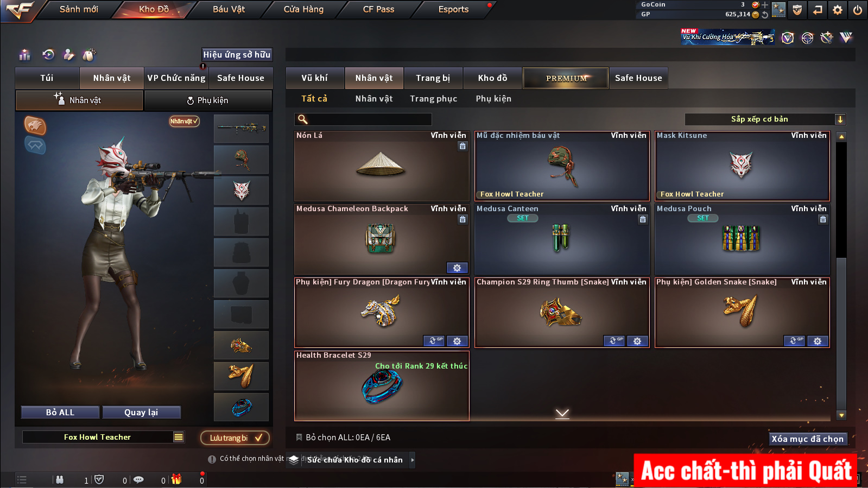Switch to Vũ khí tab
The height and width of the screenshot is (488, 868).
coord(315,78)
